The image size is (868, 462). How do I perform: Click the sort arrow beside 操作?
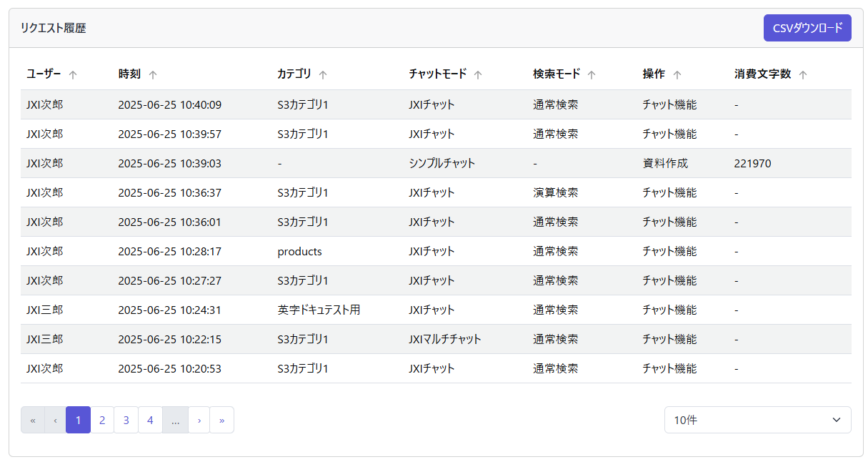pos(677,74)
